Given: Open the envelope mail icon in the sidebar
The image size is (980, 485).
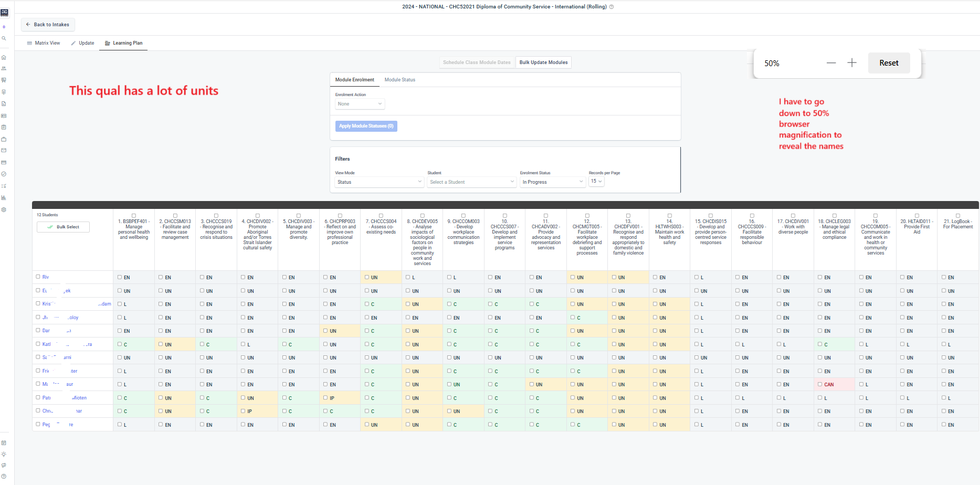Looking at the screenshot, I should (x=4, y=151).
